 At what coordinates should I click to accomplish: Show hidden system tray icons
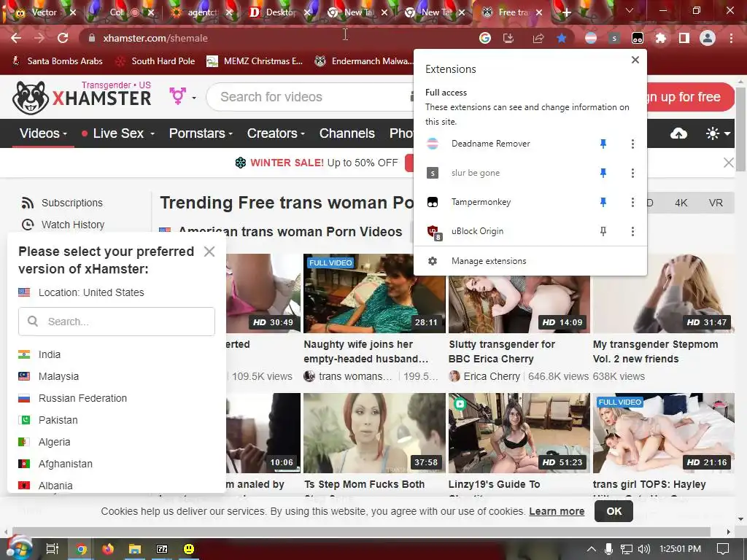click(x=591, y=549)
